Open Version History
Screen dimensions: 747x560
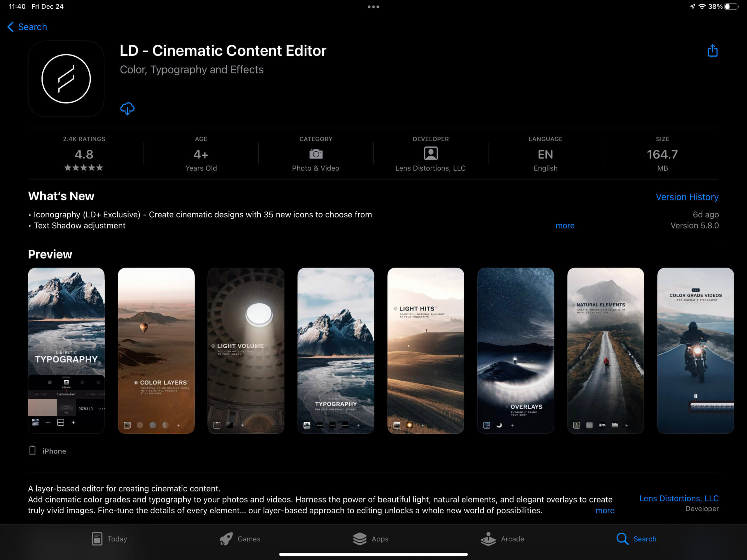click(687, 197)
